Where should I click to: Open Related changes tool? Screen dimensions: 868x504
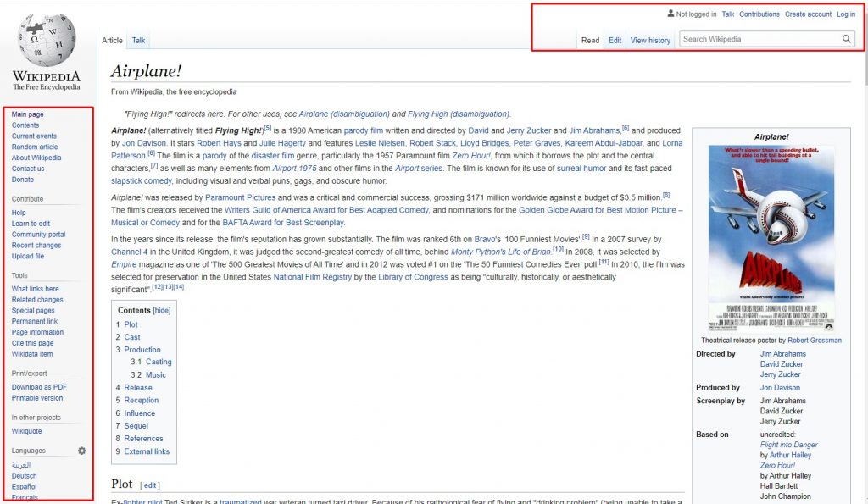click(37, 300)
